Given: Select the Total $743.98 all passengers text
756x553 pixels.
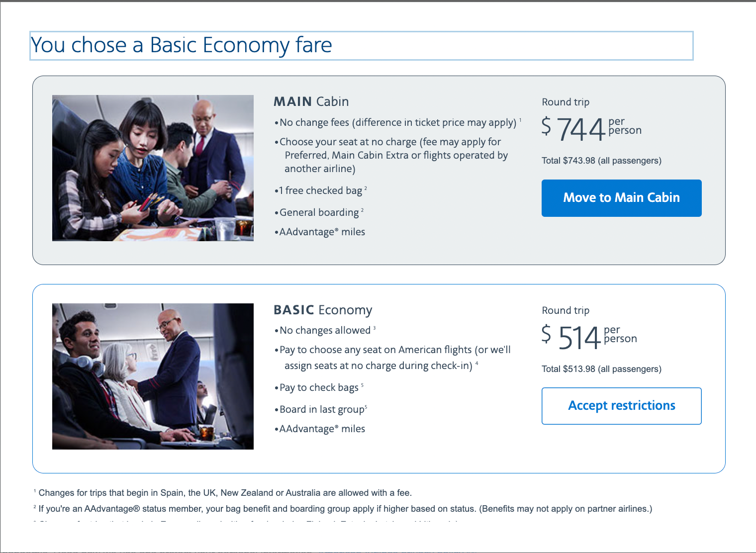Looking at the screenshot, I should click(601, 161).
